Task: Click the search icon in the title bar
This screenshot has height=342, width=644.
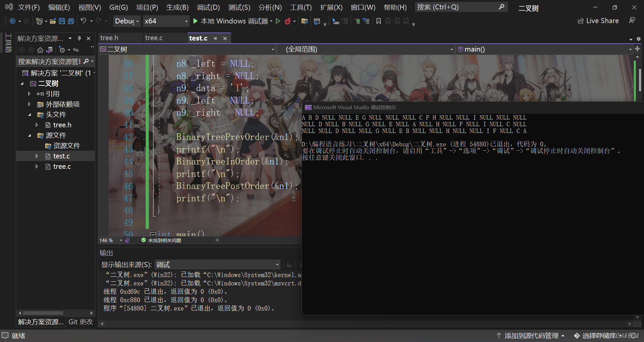Action: pyautogui.click(x=501, y=7)
